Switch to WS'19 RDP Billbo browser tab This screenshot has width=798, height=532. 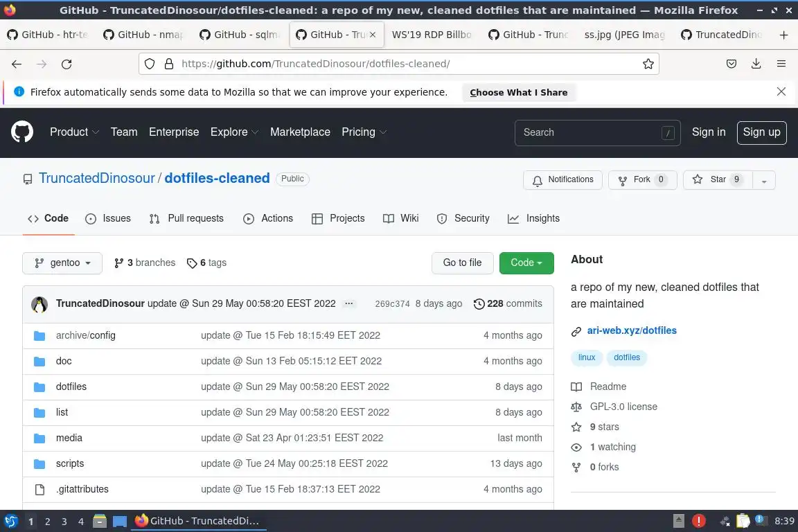432,35
